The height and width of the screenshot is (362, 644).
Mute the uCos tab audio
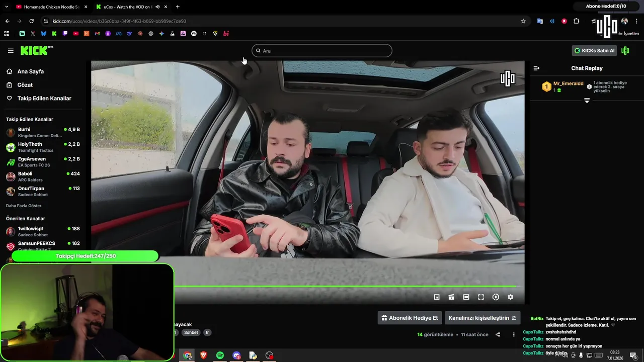click(157, 7)
